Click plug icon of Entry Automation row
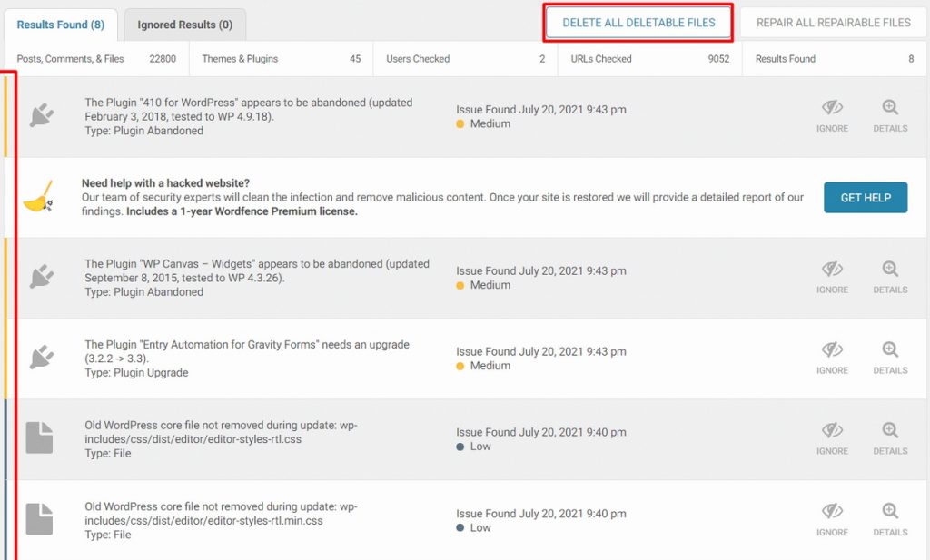 41,357
